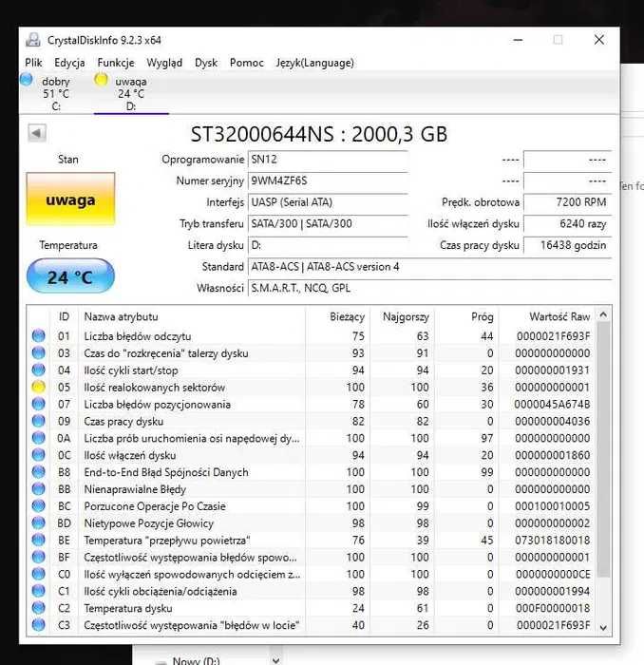644x665 pixels.
Task: Open the Plik menu
Action: click(33, 63)
